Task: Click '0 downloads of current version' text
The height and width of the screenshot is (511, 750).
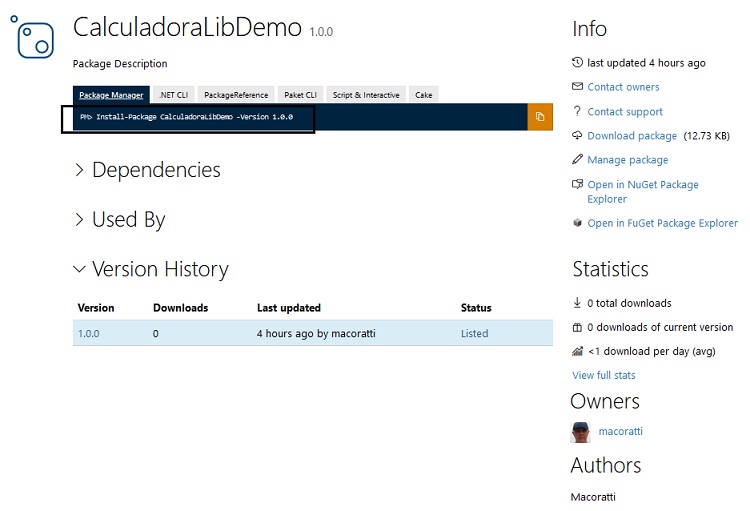Action: pos(660,327)
